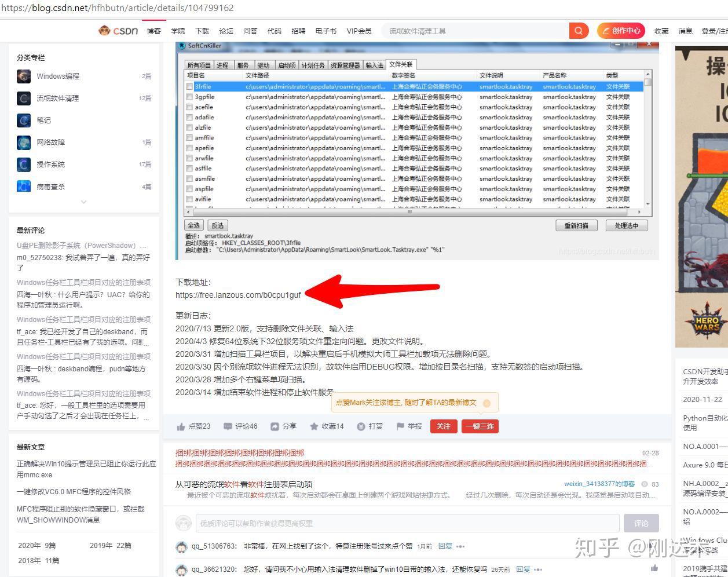Open 消息 in the top bar
Image resolution: width=728 pixels, height=577 pixels.
[x=686, y=31]
